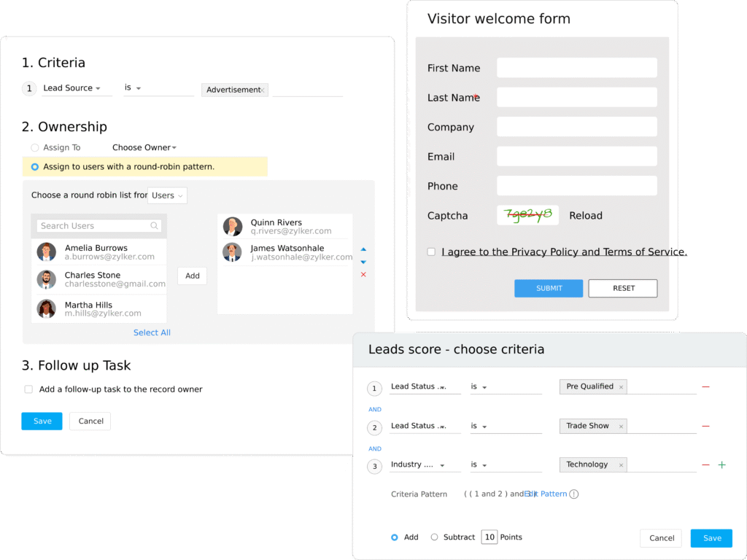The width and height of the screenshot is (747, 560).
Task: Cancel the assignment rule
Action: (90, 421)
